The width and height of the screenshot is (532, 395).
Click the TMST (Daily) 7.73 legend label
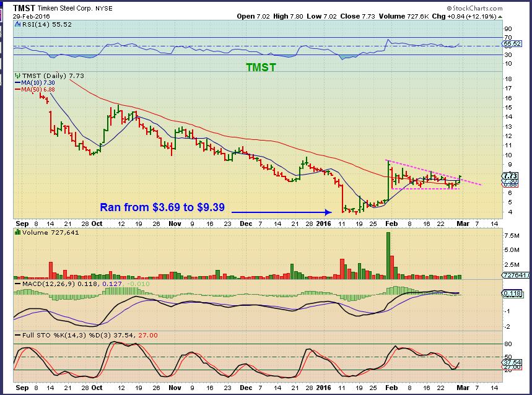pos(53,76)
